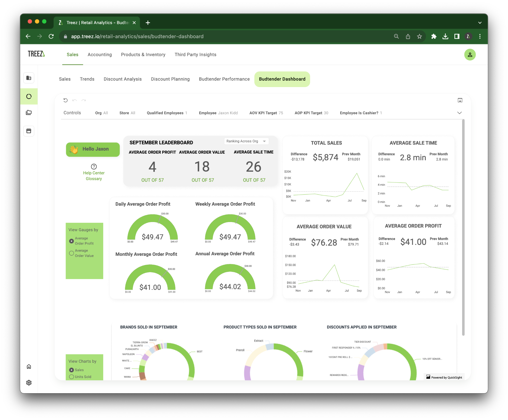
Task: Open the organization panel in left sidebar
Action: point(29,78)
